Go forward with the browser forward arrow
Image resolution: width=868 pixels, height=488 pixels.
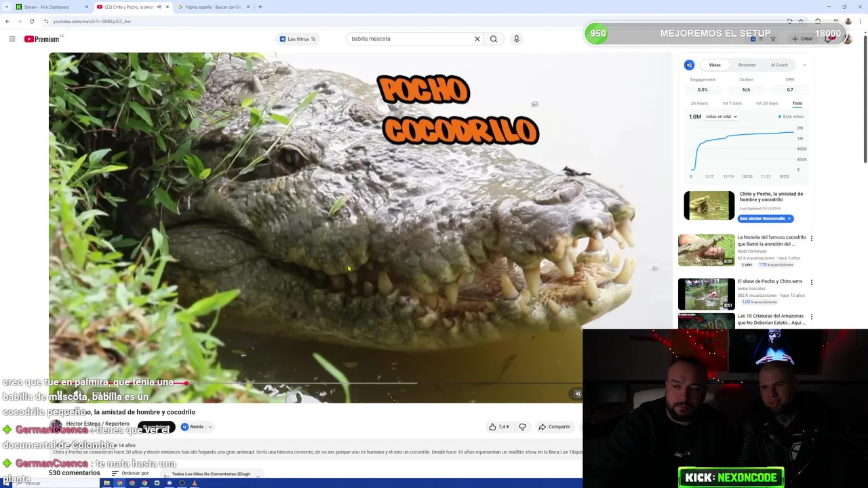19,21
